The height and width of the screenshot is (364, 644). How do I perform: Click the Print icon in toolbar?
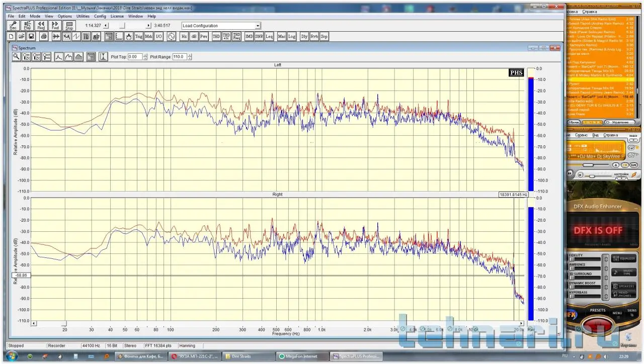(x=44, y=37)
